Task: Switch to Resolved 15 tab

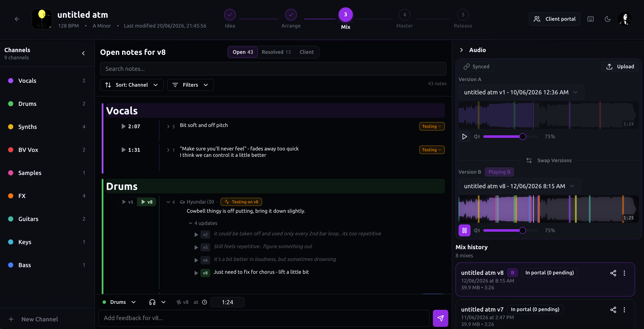Action: (x=276, y=52)
